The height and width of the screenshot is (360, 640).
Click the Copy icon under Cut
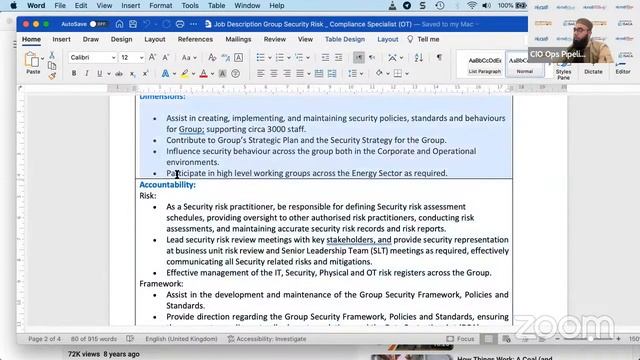click(52, 66)
